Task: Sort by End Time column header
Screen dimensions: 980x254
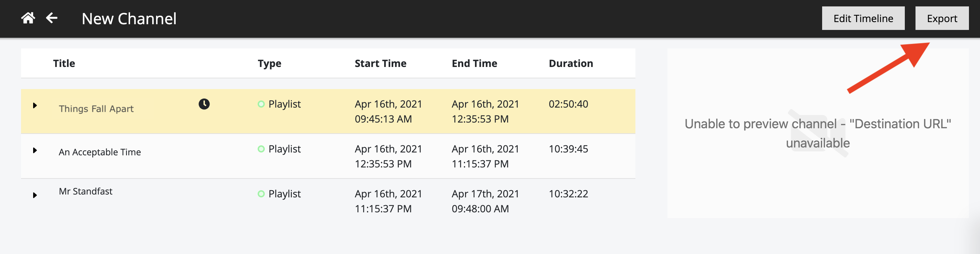Action: (x=474, y=63)
